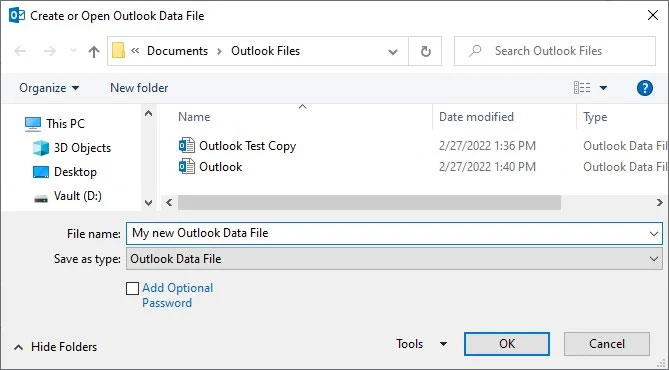The height and width of the screenshot is (370, 669).
Task: Change the view layout icon
Action: (x=582, y=88)
